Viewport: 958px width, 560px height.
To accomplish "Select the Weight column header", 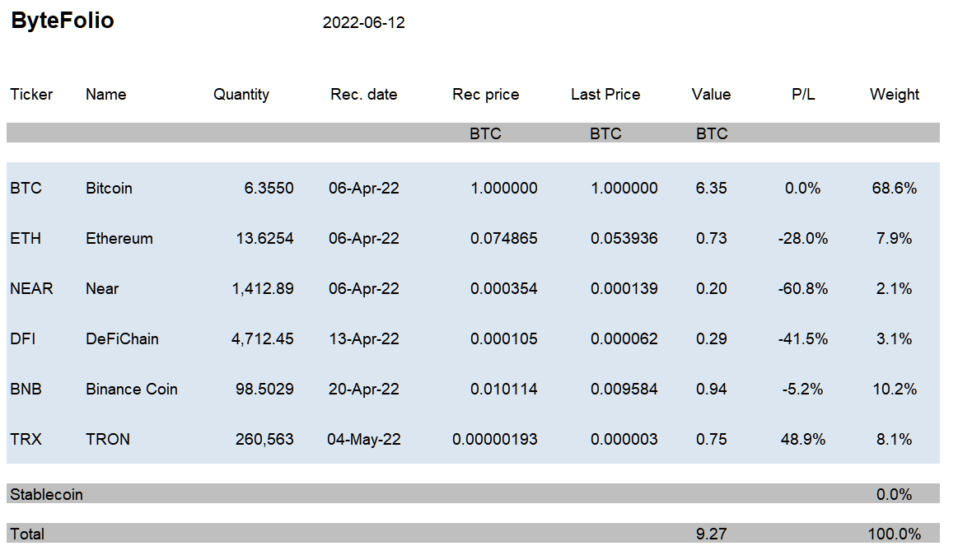I will coord(895,95).
